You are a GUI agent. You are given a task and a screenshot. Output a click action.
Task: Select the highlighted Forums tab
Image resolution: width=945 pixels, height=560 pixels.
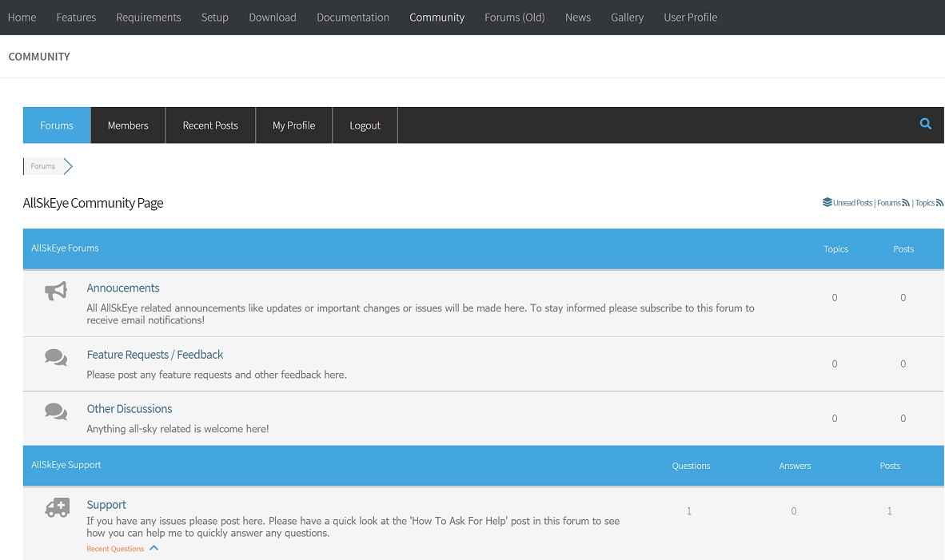tap(56, 125)
